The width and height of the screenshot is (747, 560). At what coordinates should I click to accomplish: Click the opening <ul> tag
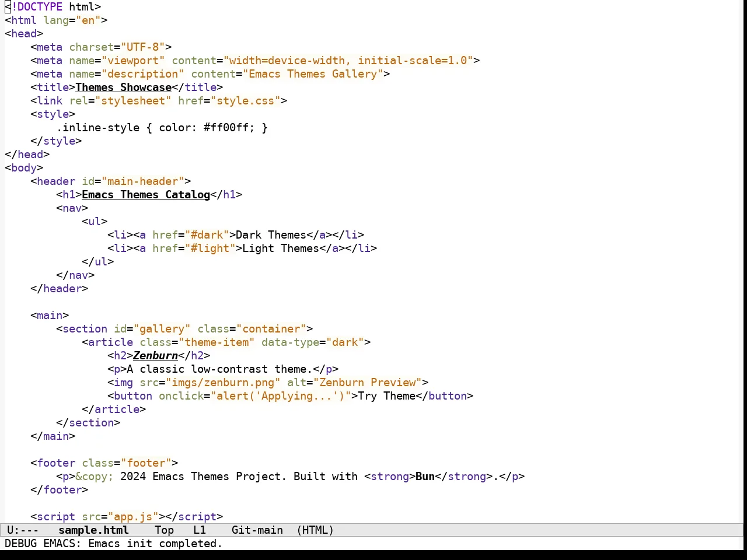(x=95, y=222)
